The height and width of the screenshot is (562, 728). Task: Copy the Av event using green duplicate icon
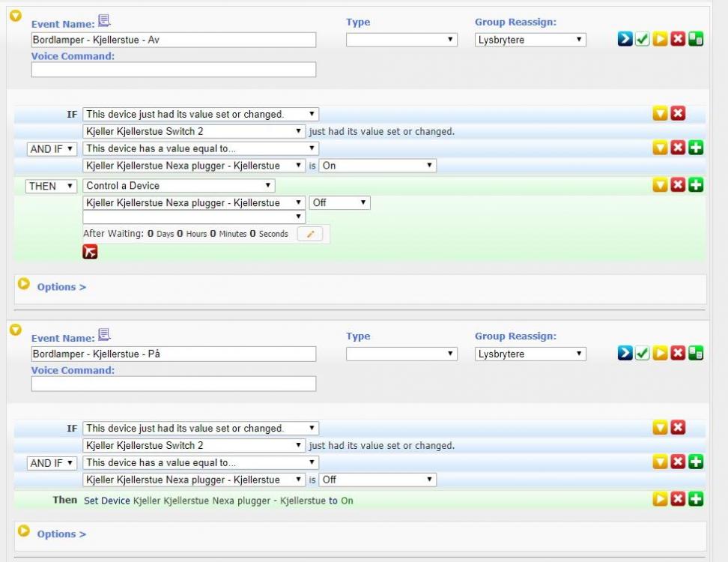[x=696, y=40]
